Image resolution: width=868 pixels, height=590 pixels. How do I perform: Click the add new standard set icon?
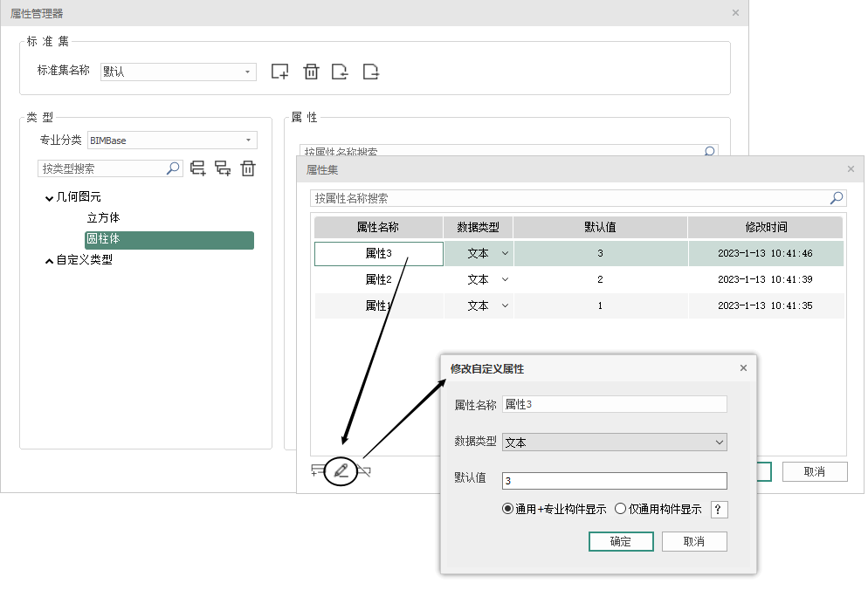[279, 72]
